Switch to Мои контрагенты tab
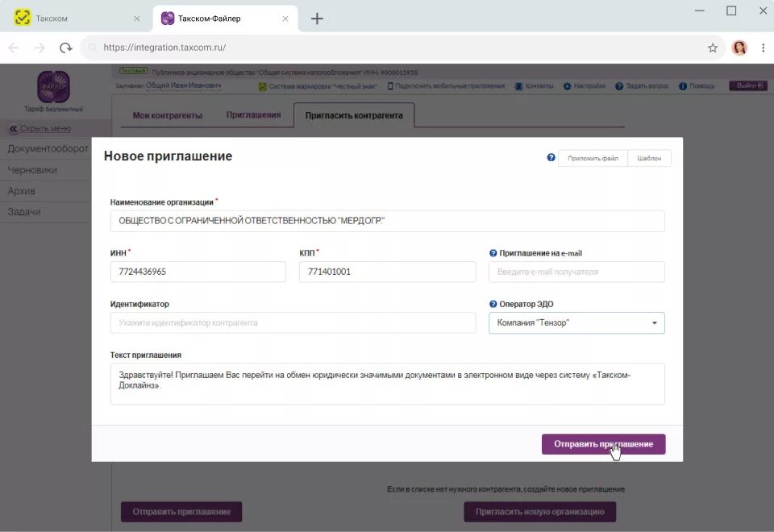The image size is (774, 532). coord(168,115)
